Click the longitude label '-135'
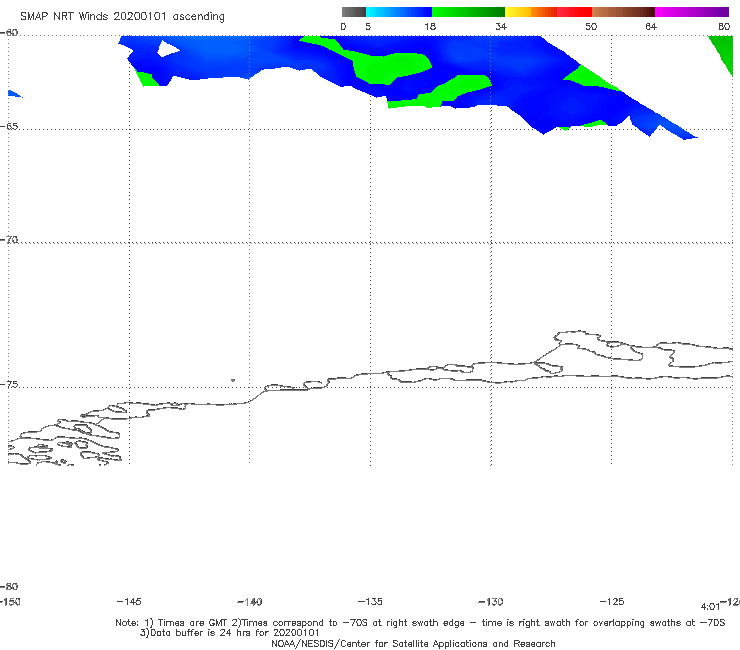The height and width of the screenshot is (650, 740). pyautogui.click(x=370, y=601)
